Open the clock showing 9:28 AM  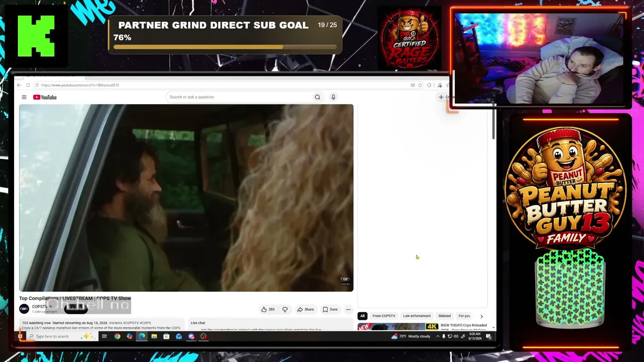point(475,336)
